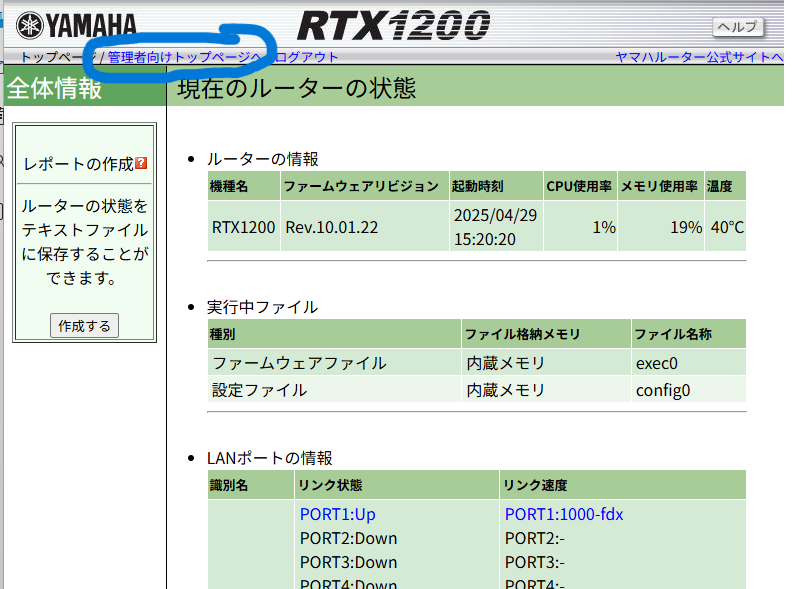Click the トップページ breadcrumb text

pyautogui.click(x=58, y=57)
